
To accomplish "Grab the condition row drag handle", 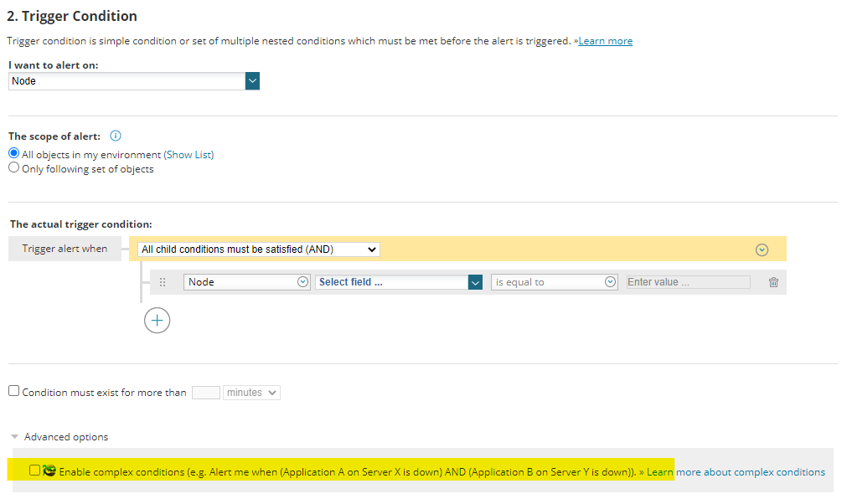I will pyautogui.click(x=163, y=282).
